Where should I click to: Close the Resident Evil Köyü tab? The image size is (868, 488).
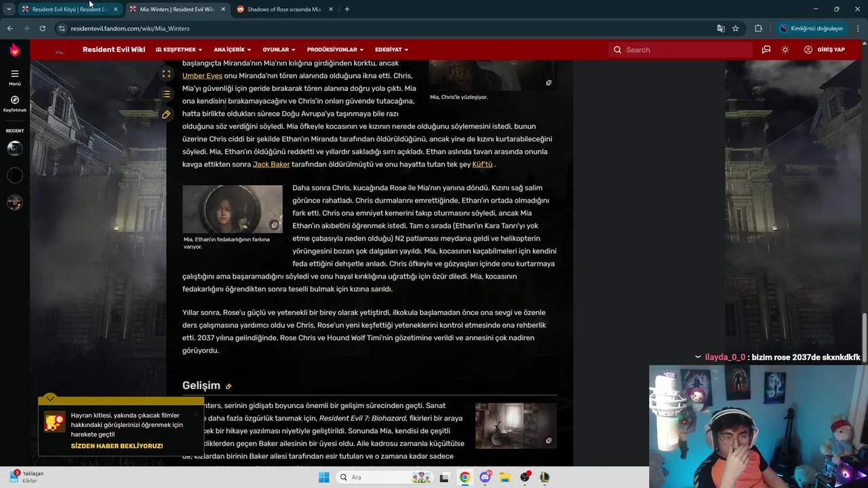tap(115, 9)
